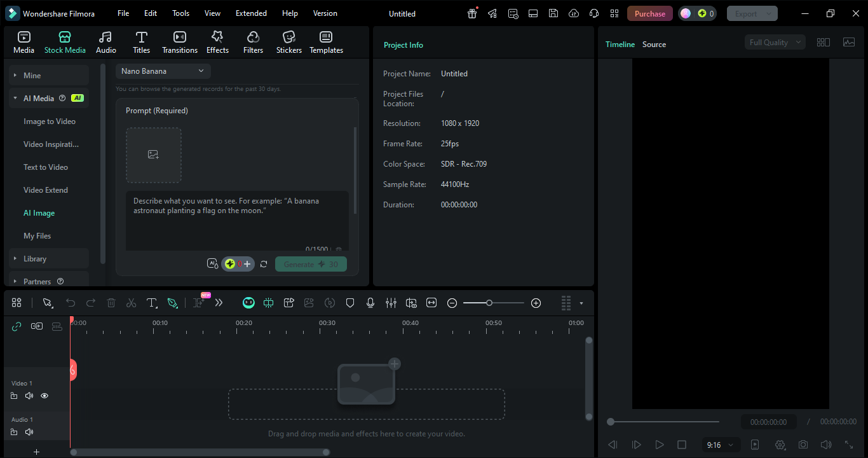Image resolution: width=868 pixels, height=458 pixels.
Task: Open the video scopes waveform icon
Action: point(849,43)
